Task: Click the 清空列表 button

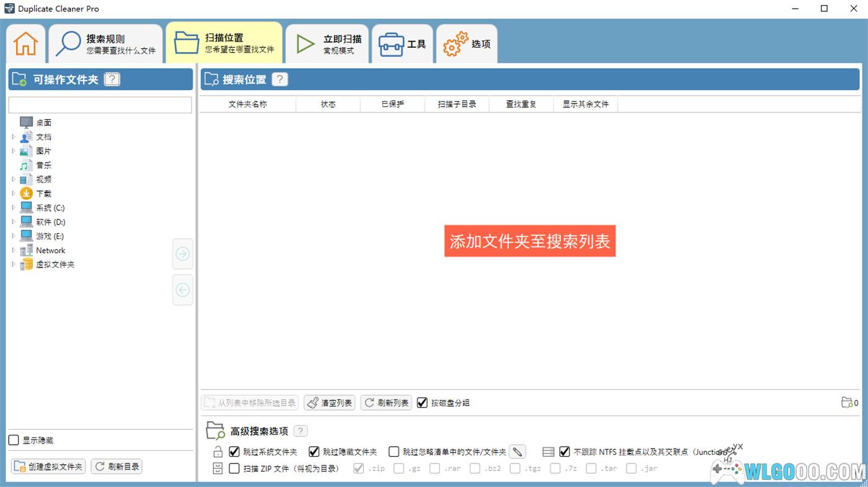Action: (330, 403)
